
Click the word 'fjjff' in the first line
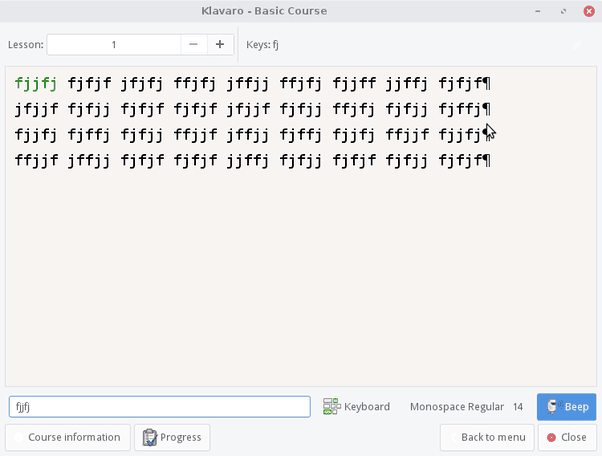click(x=354, y=83)
